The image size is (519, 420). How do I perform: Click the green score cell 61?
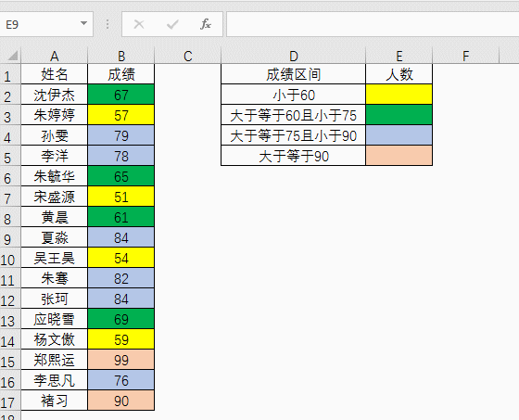[121, 217]
